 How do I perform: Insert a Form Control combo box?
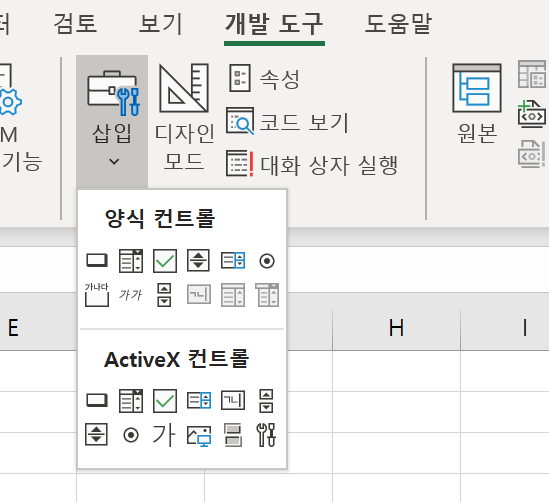131,260
